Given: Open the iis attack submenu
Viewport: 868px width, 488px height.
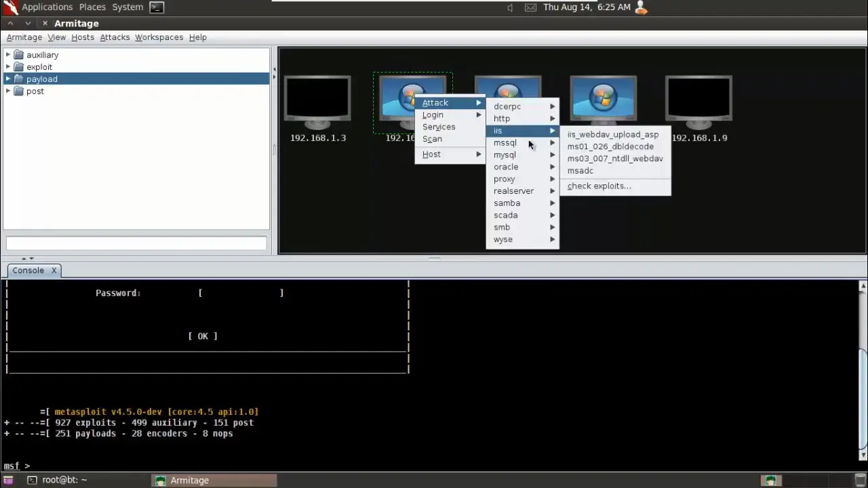Looking at the screenshot, I should point(523,131).
